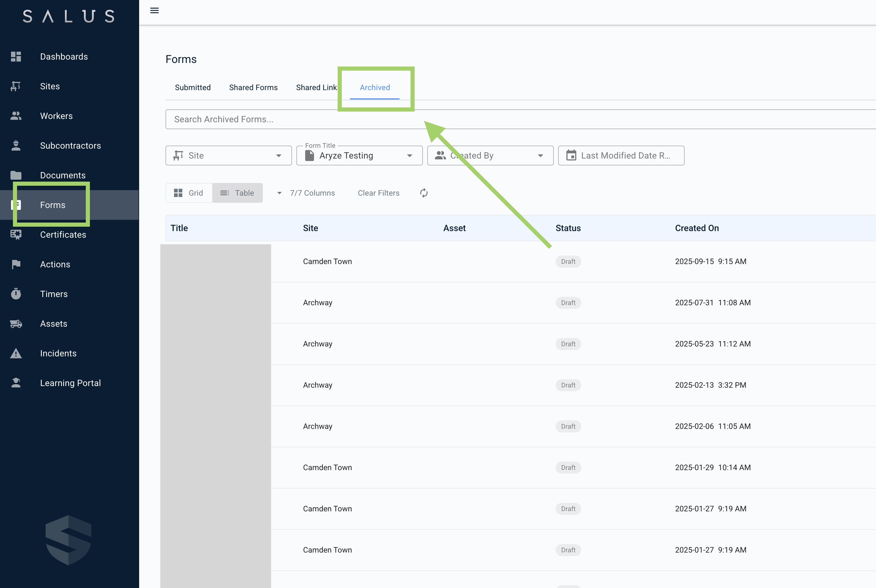
Task: Click the Incidents warning triangle icon
Action: tap(16, 353)
